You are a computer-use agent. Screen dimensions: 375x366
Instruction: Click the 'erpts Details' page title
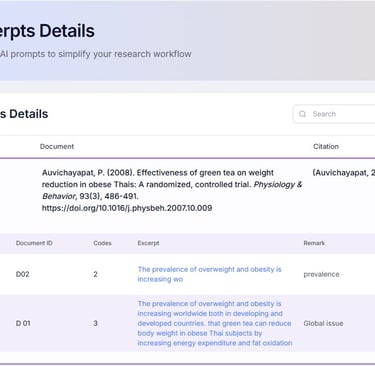pyautogui.click(x=47, y=31)
